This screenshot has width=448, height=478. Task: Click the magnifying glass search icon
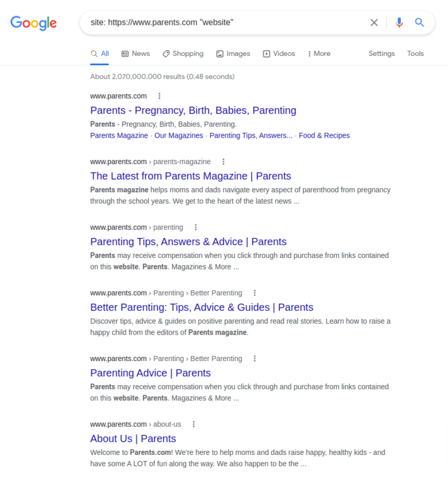click(420, 22)
